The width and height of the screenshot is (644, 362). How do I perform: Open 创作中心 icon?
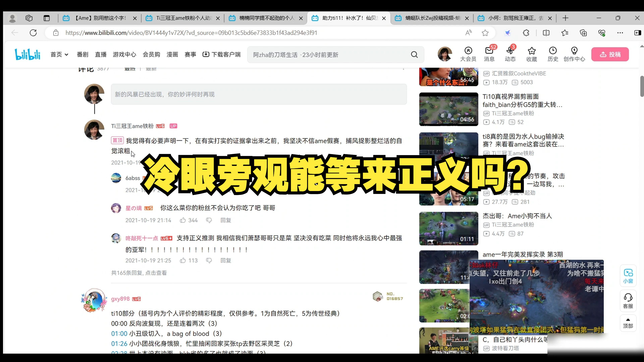tap(574, 54)
